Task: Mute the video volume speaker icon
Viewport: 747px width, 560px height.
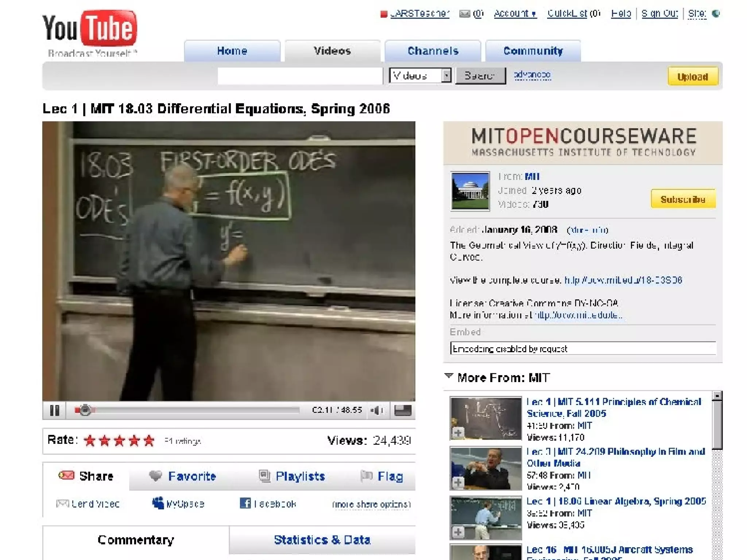Action: tap(377, 411)
